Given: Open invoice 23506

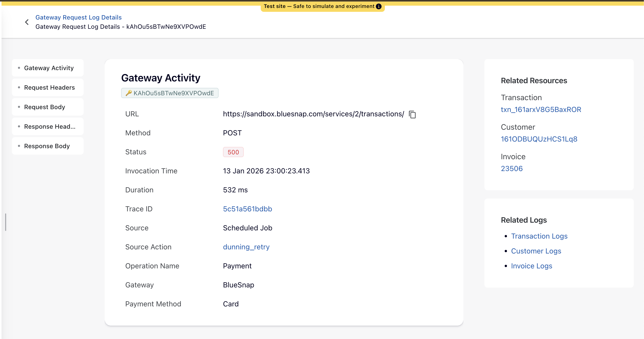Looking at the screenshot, I should click(512, 168).
